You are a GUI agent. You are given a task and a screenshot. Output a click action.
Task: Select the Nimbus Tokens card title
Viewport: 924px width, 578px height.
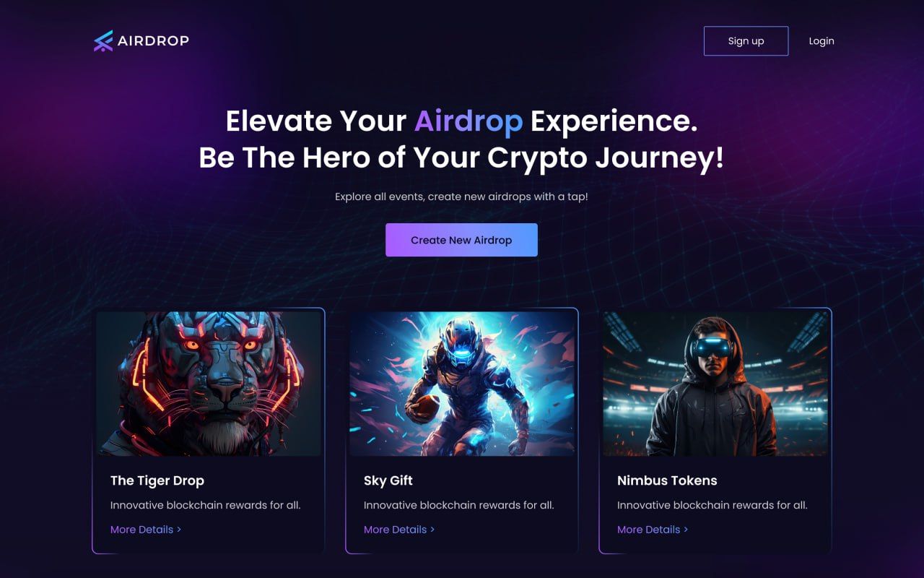(x=667, y=480)
